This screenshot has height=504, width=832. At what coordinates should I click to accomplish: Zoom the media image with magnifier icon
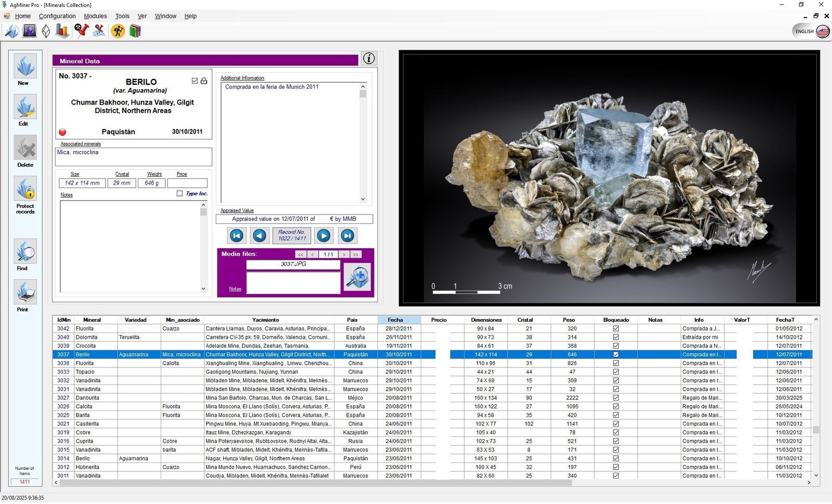point(357,277)
